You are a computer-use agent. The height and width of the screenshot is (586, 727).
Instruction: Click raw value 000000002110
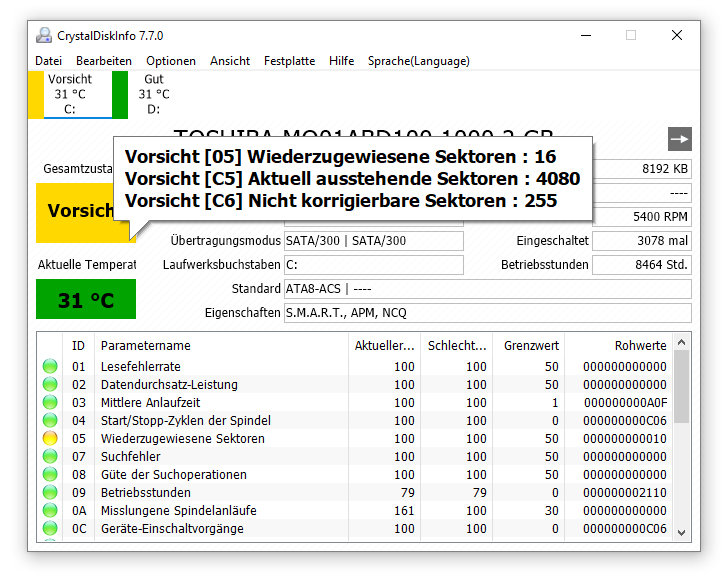[625, 492]
